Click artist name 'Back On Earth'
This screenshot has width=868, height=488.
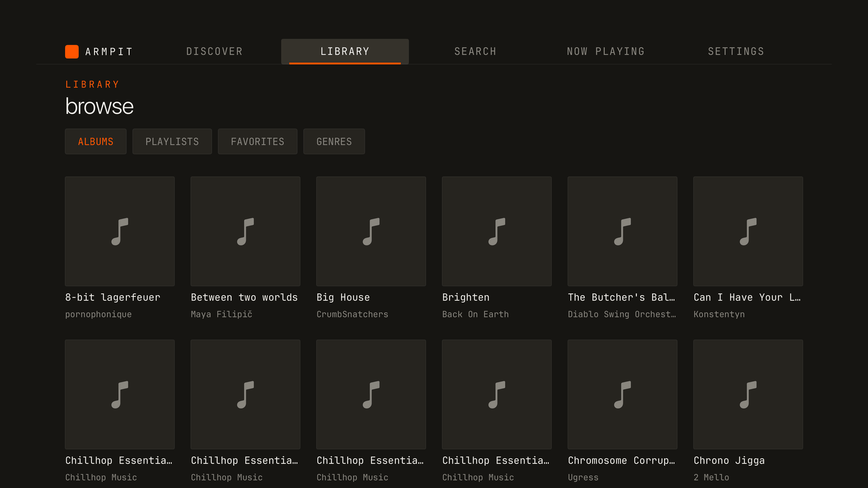click(475, 314)
